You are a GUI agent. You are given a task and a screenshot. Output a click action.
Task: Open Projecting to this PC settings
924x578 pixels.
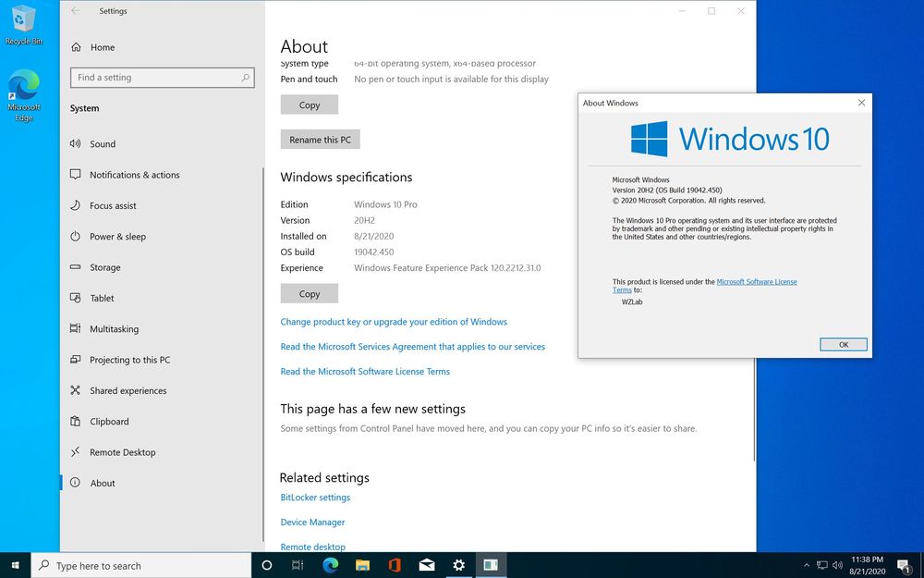129,360
